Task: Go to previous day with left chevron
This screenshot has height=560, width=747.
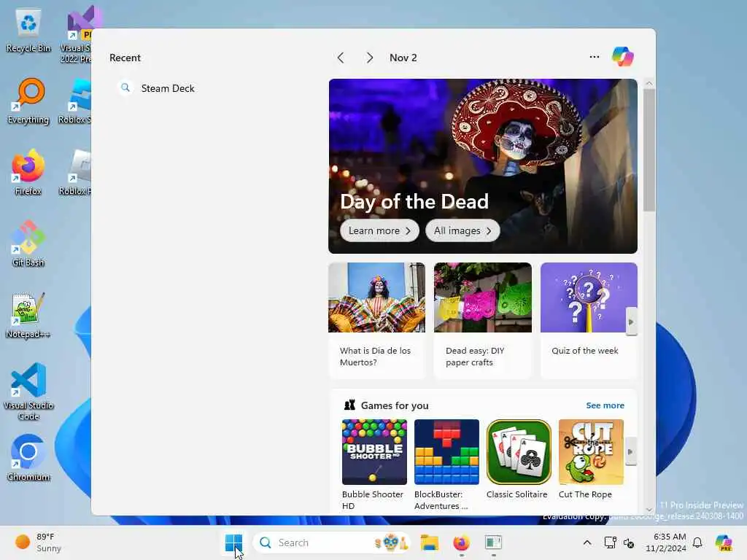Action: (340, 58)
